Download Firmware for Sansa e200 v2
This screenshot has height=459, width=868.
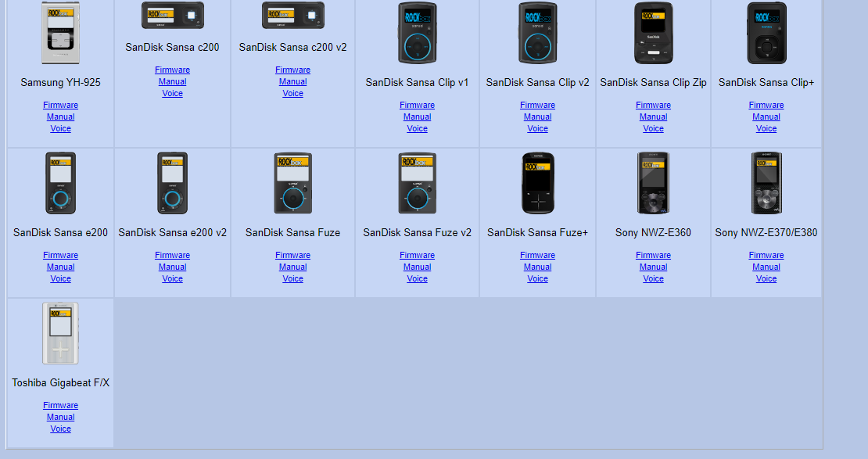(172, 255)
